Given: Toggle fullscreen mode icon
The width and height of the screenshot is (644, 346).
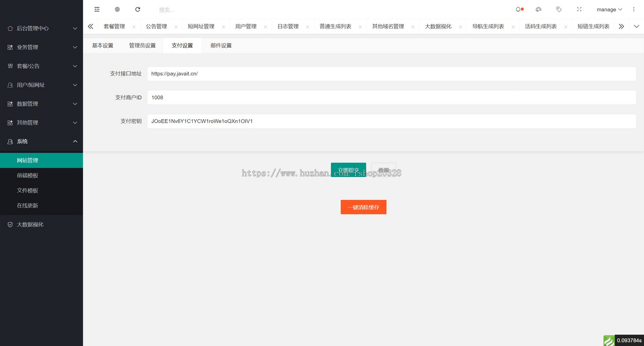Looking at the screenshot, I should (x=579, y=9).
